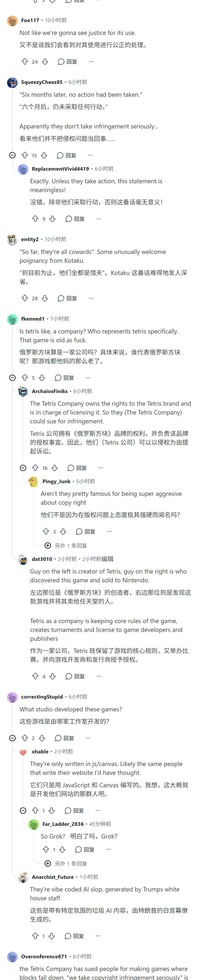Collapse SqueezyCheez85's comment thread
Image resolution: width=197 pixels, height=980 pixels.
[12, 155]
